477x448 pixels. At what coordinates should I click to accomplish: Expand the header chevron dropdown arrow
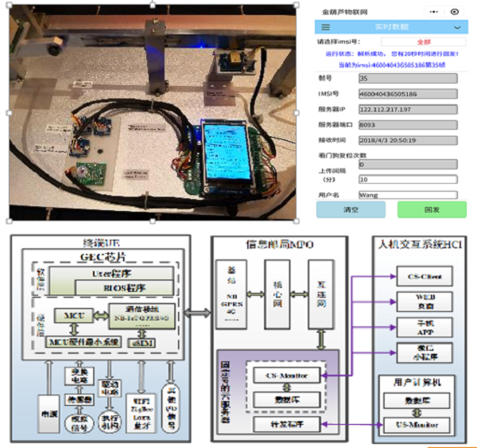(x=457, y=27)
